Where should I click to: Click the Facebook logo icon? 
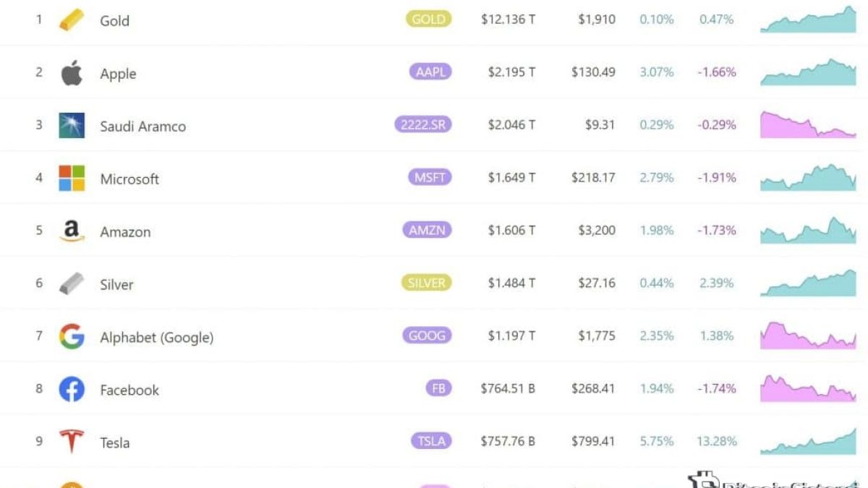click(x=72, y=389)
